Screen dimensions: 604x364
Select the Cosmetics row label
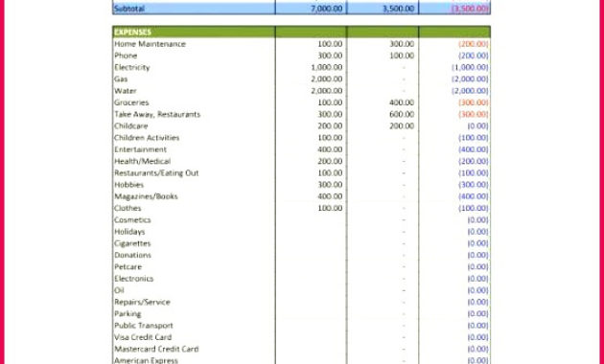[x=132, y=220]
